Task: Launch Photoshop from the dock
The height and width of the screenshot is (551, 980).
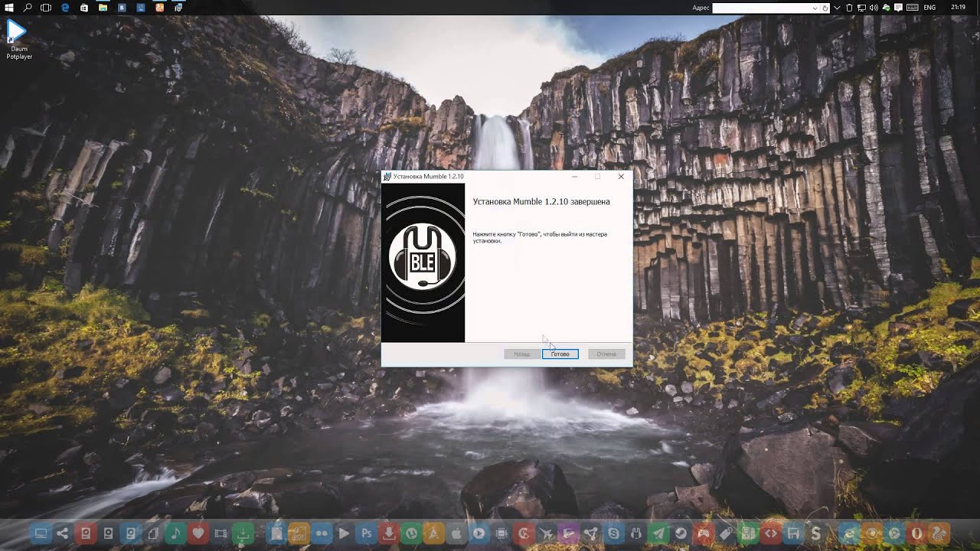Action: click(366, 533)
